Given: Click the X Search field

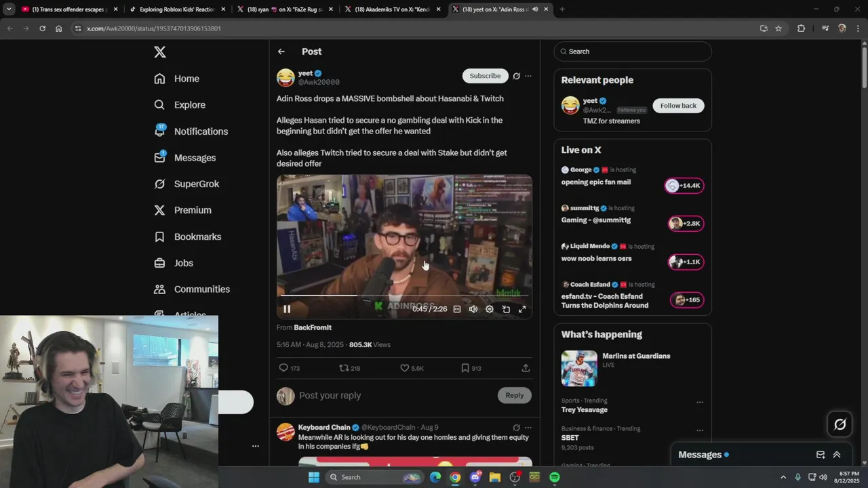Looking at the screenshot, I should (x=633, y=52).
